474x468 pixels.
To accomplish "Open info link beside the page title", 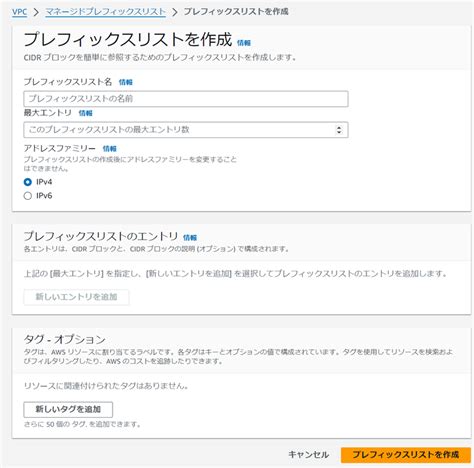I will [244, 43].
